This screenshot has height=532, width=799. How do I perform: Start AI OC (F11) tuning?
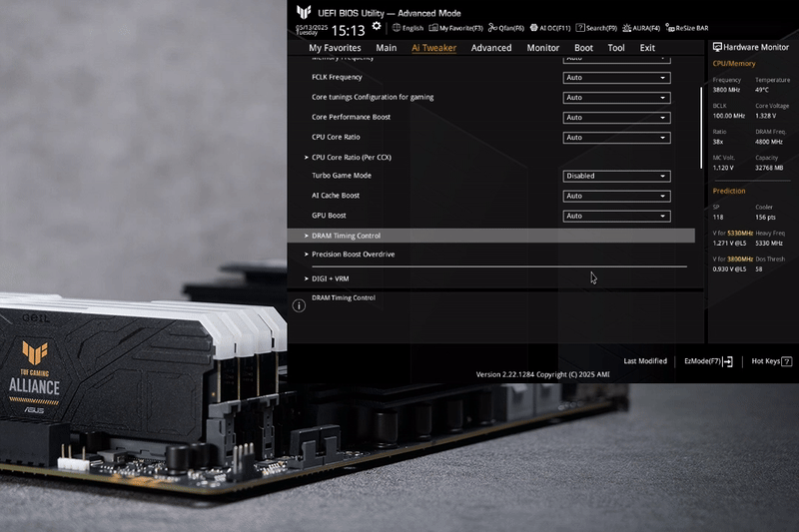coord(550,28)
